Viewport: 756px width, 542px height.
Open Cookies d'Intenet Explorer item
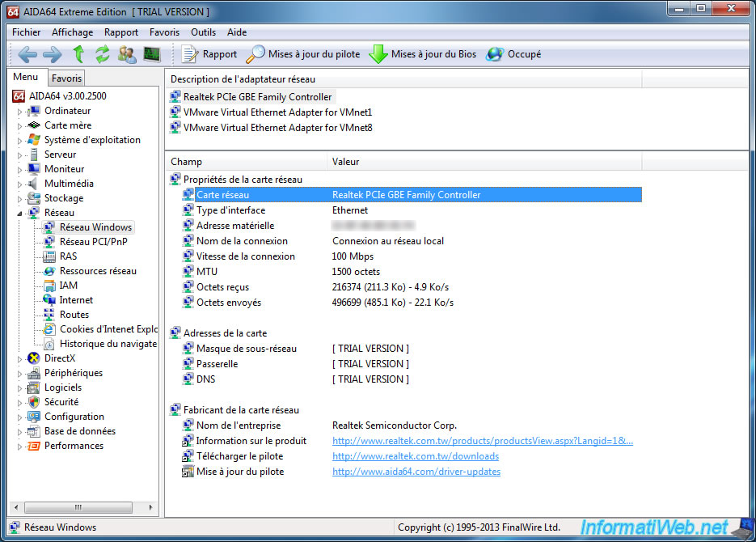[x=108, y=329]
